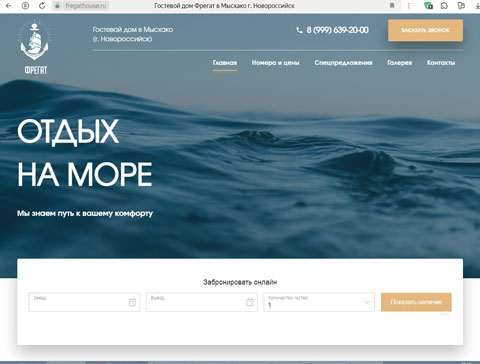Open the downloads arrow icon

477,6
